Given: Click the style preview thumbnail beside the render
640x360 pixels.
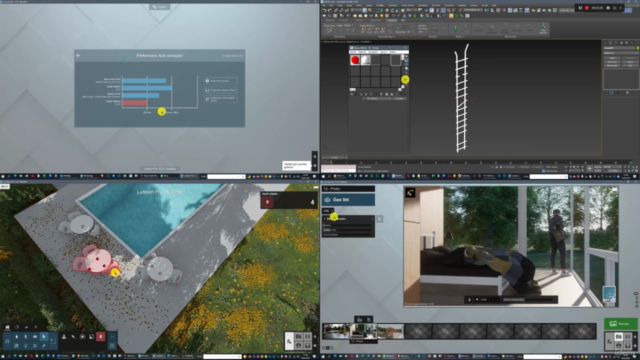Looking at the screenshot, I should (609, 295).
